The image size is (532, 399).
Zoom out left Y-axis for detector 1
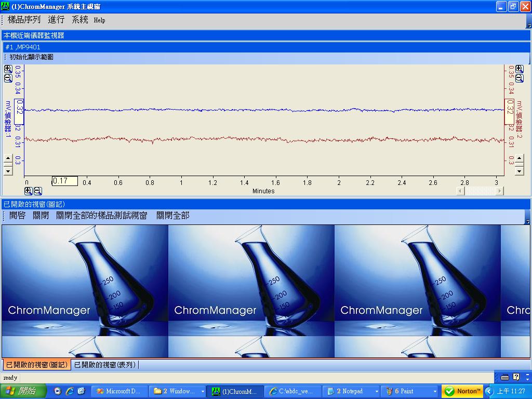click(x=8, y=78)
